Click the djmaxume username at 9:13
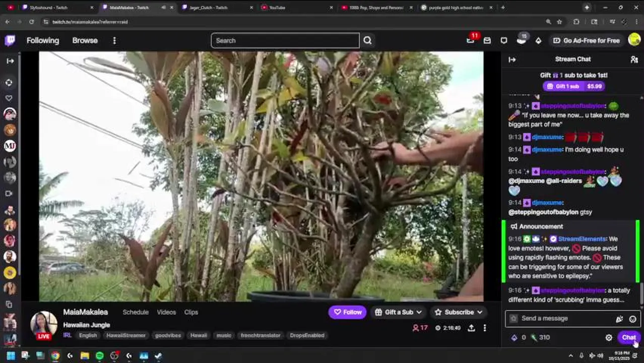The width and height of the screenshot is (644, 363). click(x=547, y=137)
